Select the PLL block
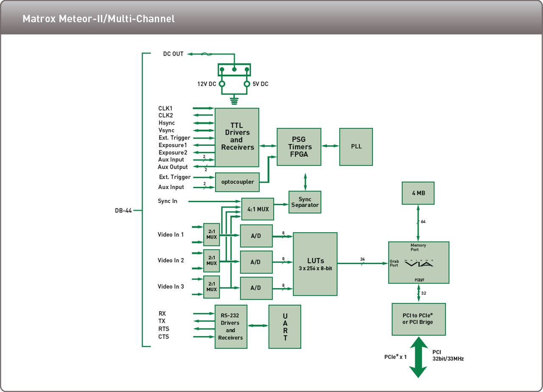The height and width of the screenshot is (392, 543). pyautogui.click(x=356, y=147)
